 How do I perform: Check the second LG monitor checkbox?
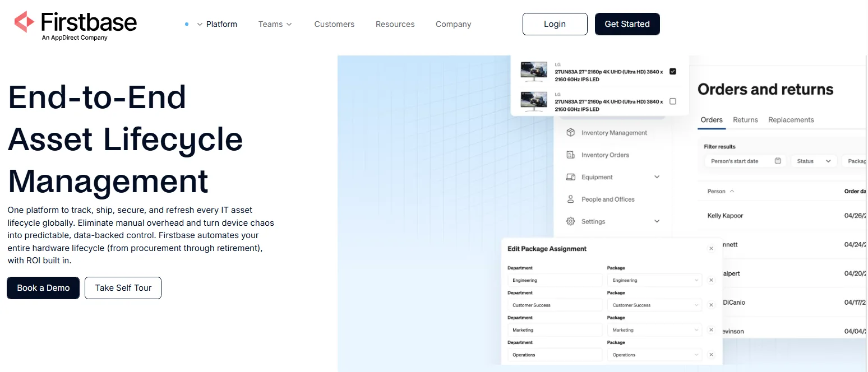point(673,101)
